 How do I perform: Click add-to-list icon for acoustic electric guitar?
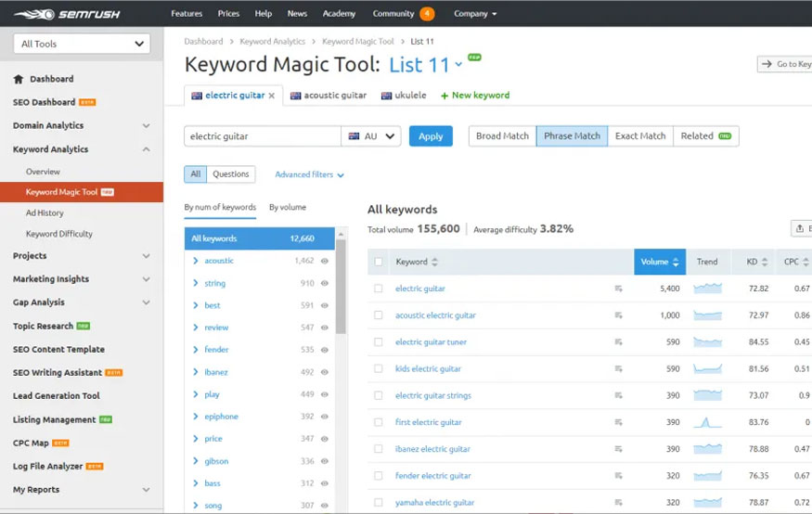pos(618,315)
